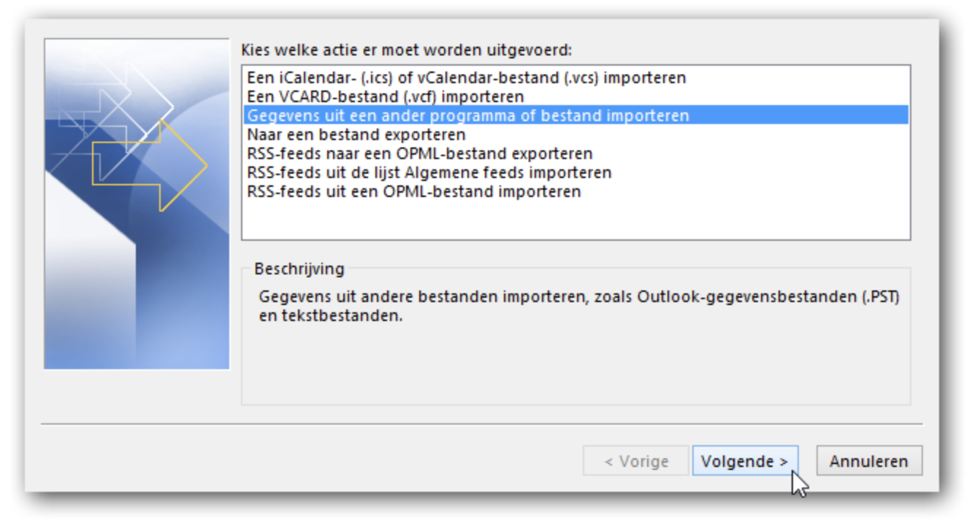Screen dimensions: 980x521
Task: Click the Volgende > button
Action: coord(745,461)
